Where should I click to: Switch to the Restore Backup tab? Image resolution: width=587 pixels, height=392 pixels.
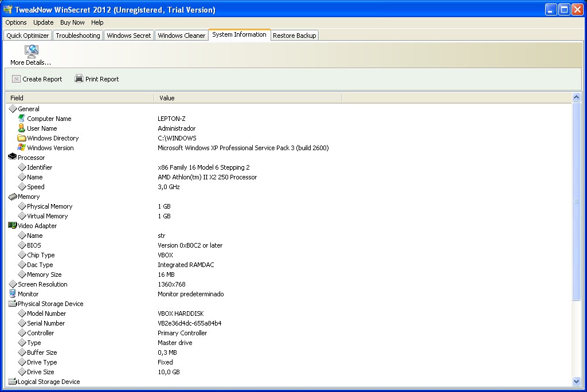295,35
